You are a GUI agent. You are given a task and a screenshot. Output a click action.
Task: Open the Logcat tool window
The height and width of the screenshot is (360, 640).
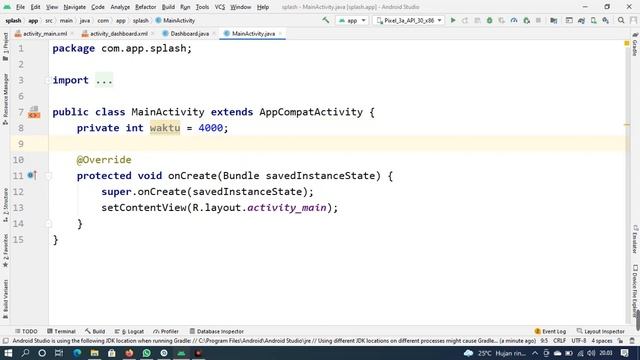pyautogui.click(x=129, y=331)
